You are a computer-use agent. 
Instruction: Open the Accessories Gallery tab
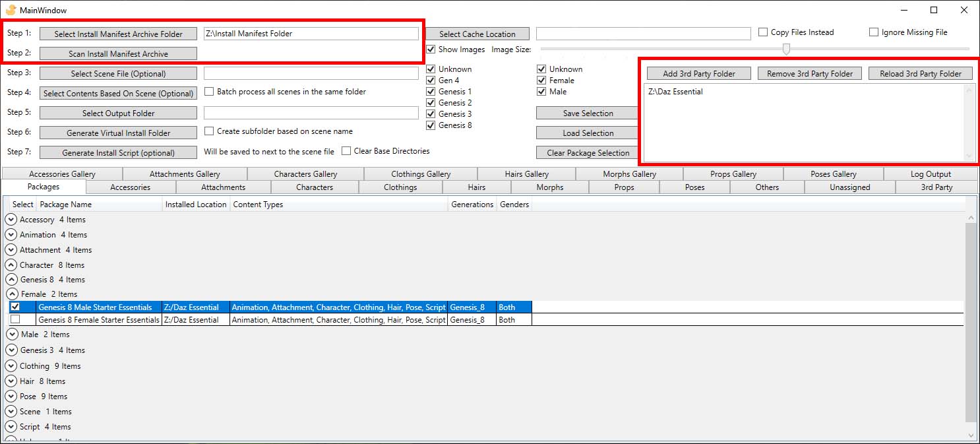tap(62, 174)
